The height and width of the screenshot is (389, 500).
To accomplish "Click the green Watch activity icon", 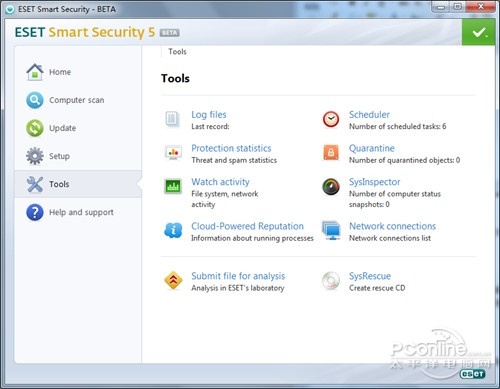I will point(173,186).
